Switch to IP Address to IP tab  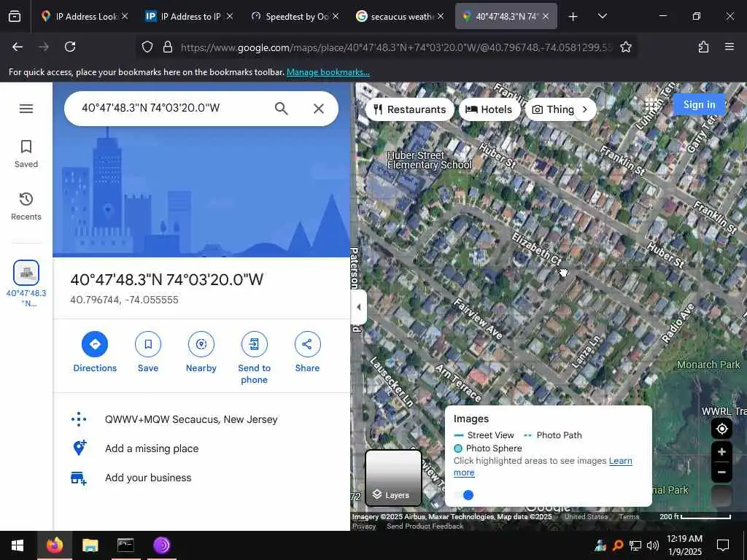189,16
